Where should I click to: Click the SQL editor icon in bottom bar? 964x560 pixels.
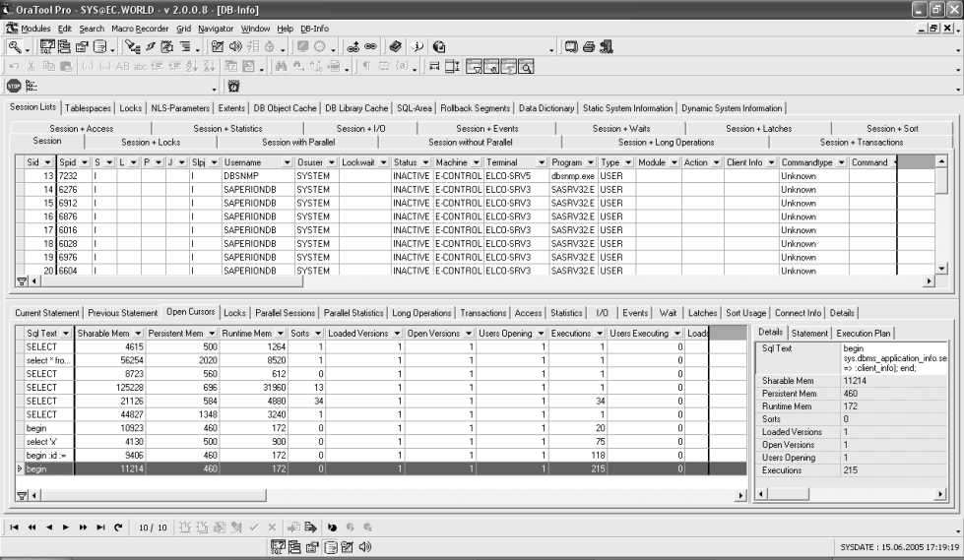click(279, 544)
